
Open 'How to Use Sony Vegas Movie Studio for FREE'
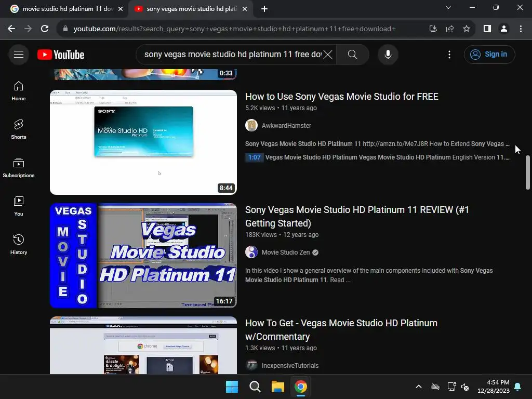click(342, 96)
